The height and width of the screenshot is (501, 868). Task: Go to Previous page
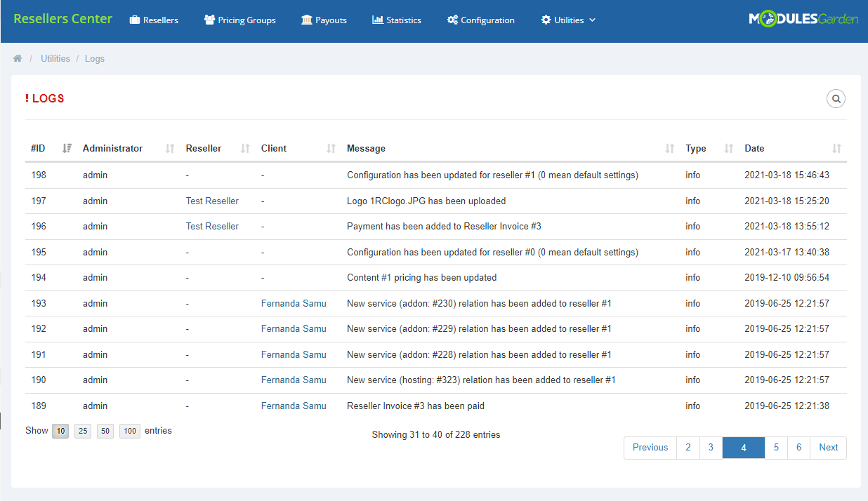tap(650, 448)
